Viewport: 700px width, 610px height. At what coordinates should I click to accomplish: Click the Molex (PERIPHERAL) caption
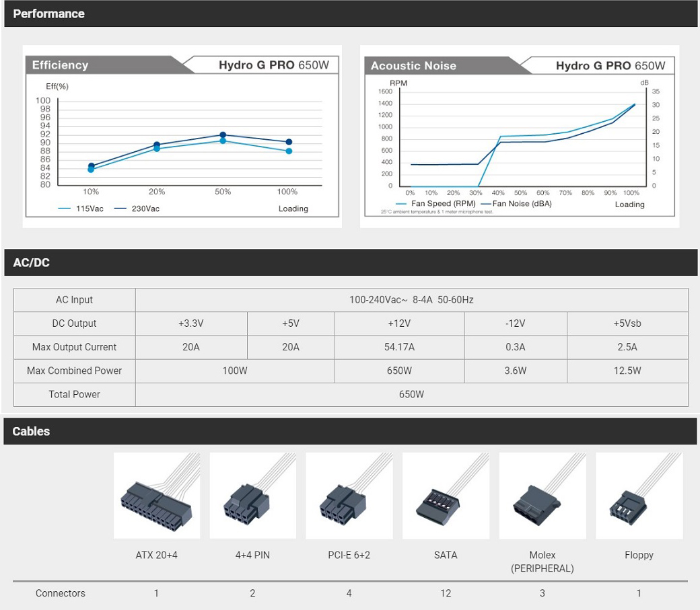coord(542,562)
